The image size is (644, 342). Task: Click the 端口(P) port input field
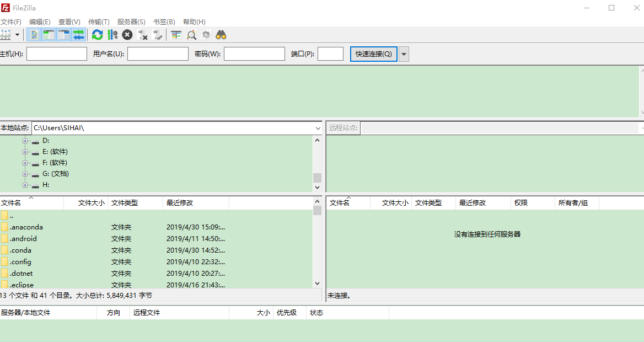tap(331, 54)
